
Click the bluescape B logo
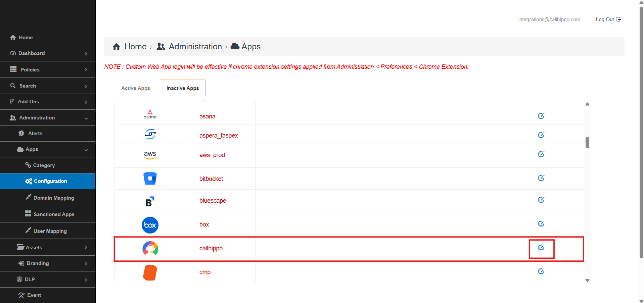(x=150, y=201)
